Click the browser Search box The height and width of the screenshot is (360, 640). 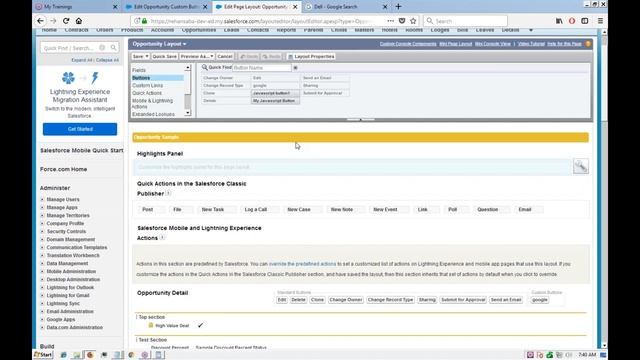coord(465,21)
